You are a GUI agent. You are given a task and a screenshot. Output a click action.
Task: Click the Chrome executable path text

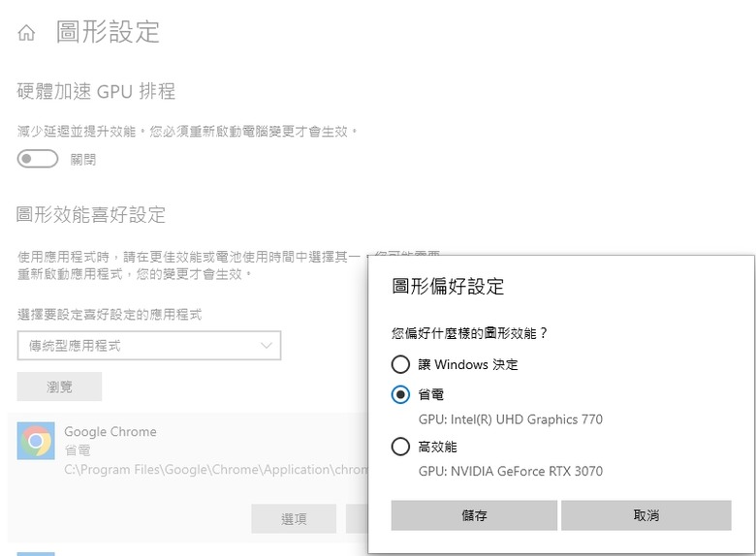click(215, 469)
